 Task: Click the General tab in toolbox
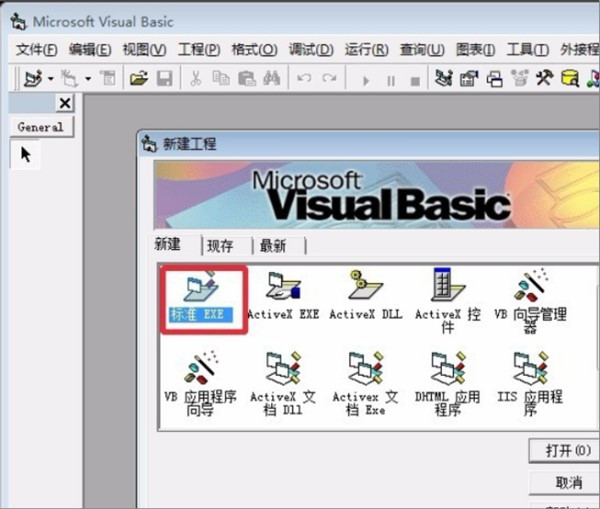pos(41,127)
